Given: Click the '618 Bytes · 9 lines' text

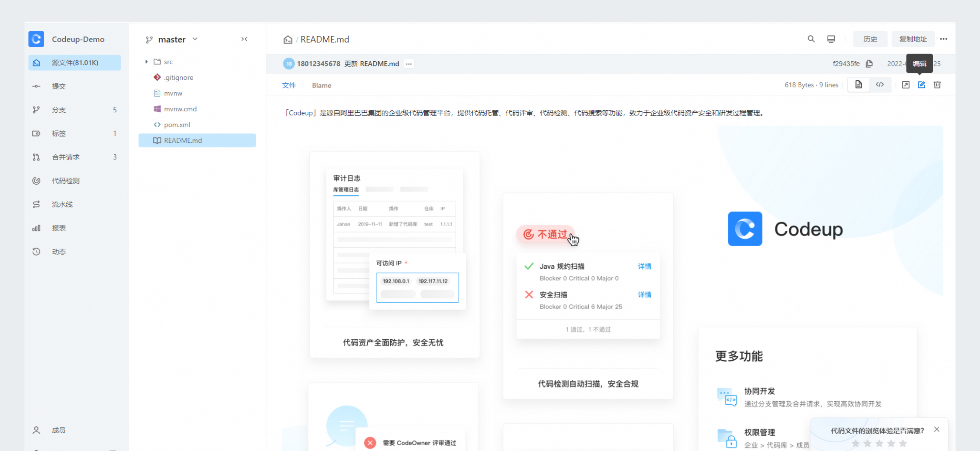Looking at the screenshot, I should pos(811,85).
